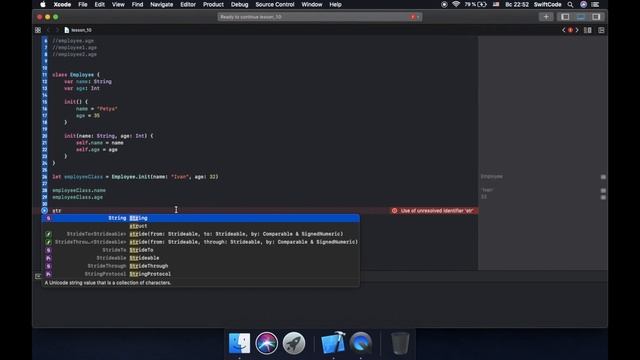Screen dimensions: 640x360
Task: Open Xcode from the Dock
Action: tap(333, 343)
